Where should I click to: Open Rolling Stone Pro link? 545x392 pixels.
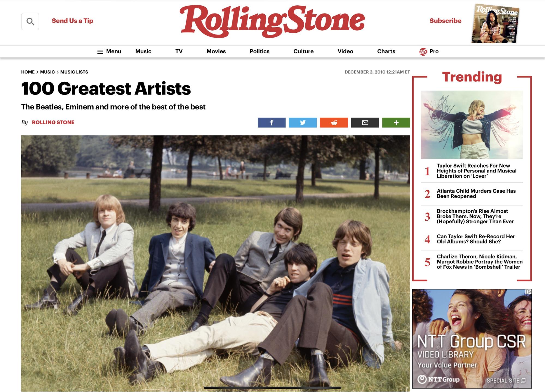pos(429,51)
